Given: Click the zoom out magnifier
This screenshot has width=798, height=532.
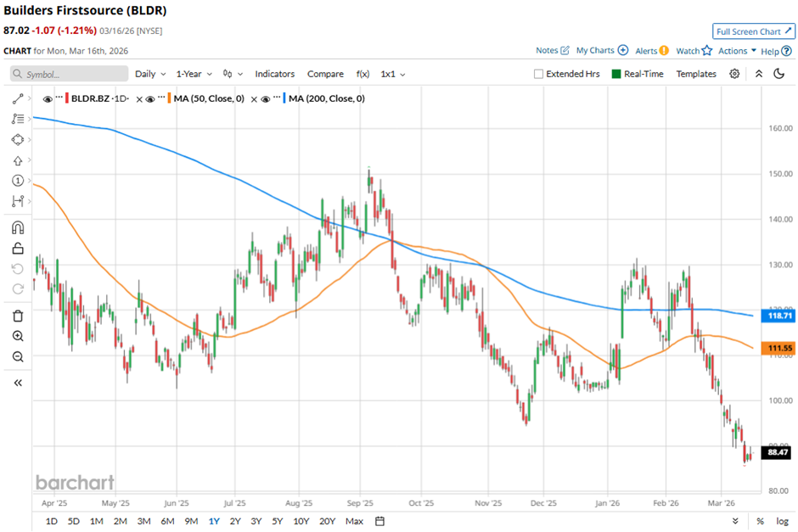Looking at the screenshot, I should click(x=17, y=357).
